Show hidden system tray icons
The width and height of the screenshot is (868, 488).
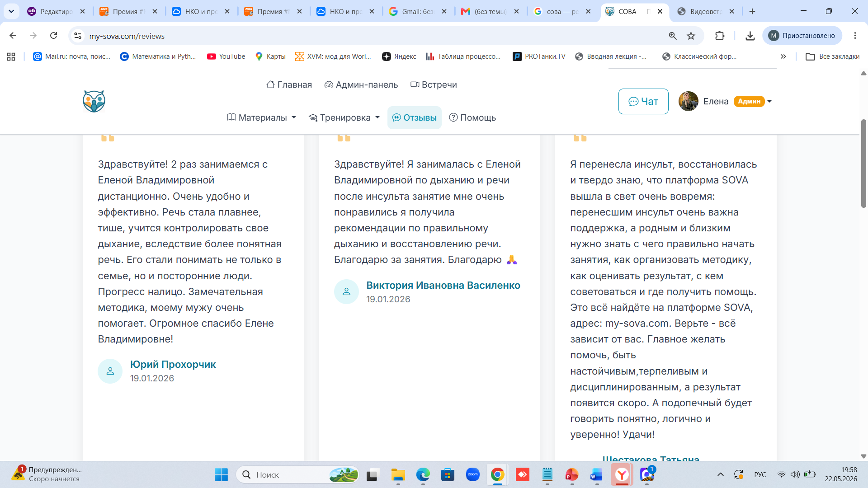[x=721, y=474]
